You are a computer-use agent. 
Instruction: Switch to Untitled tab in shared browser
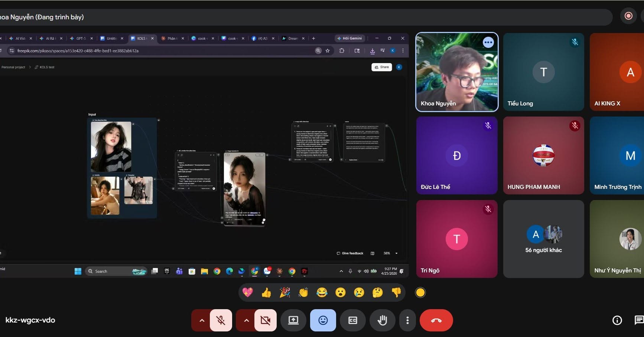tap(112, 38)
